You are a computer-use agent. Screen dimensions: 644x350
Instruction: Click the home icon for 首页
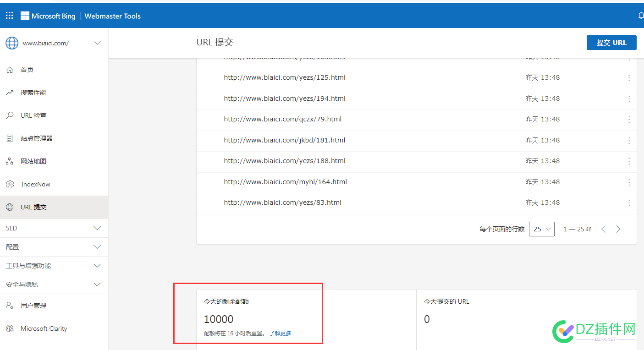(x=10, y=70)
